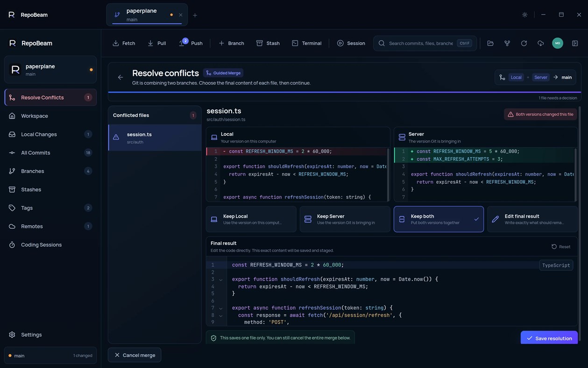
Task: Click Server line MAX_REFRESH_ATTEMPTS = 3
Action: point(484,159)
